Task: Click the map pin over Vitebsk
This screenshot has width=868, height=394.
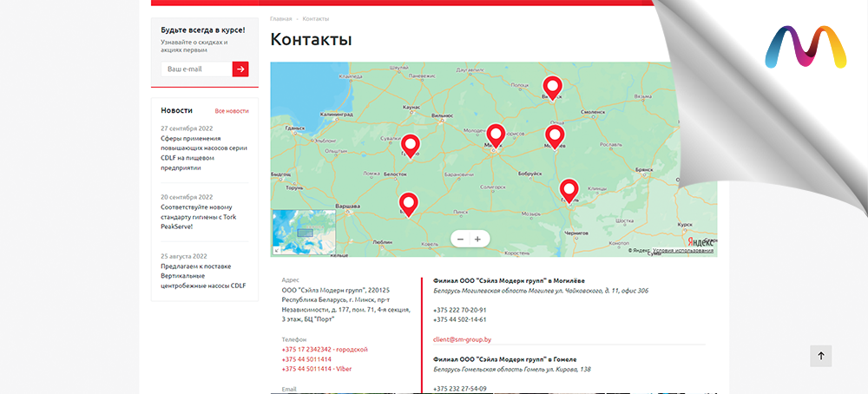Action: (552, 88)
